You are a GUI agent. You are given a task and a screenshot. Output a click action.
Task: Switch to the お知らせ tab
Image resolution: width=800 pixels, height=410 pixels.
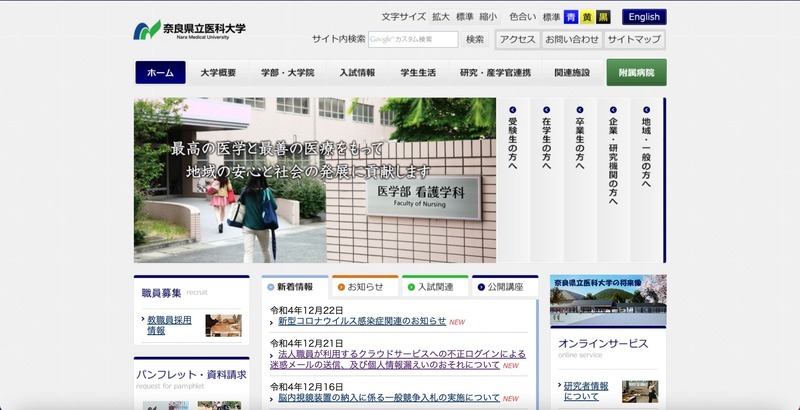[x=366, y=287]
